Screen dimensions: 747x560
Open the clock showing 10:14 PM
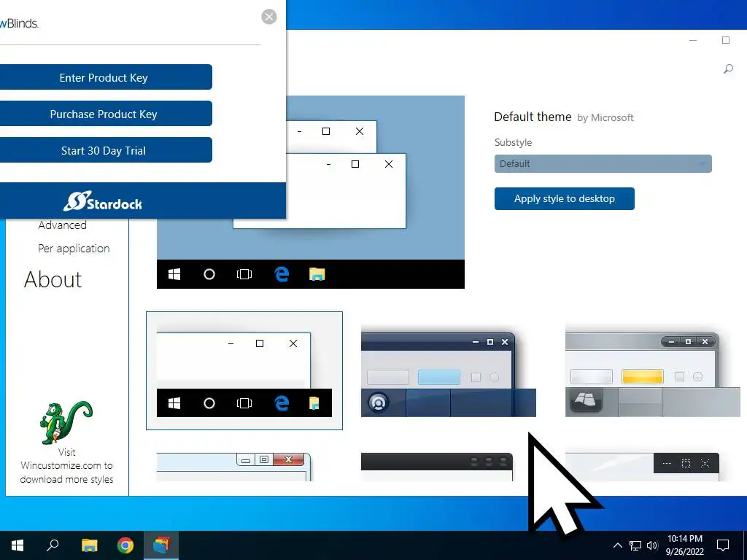tap(684, 545)
